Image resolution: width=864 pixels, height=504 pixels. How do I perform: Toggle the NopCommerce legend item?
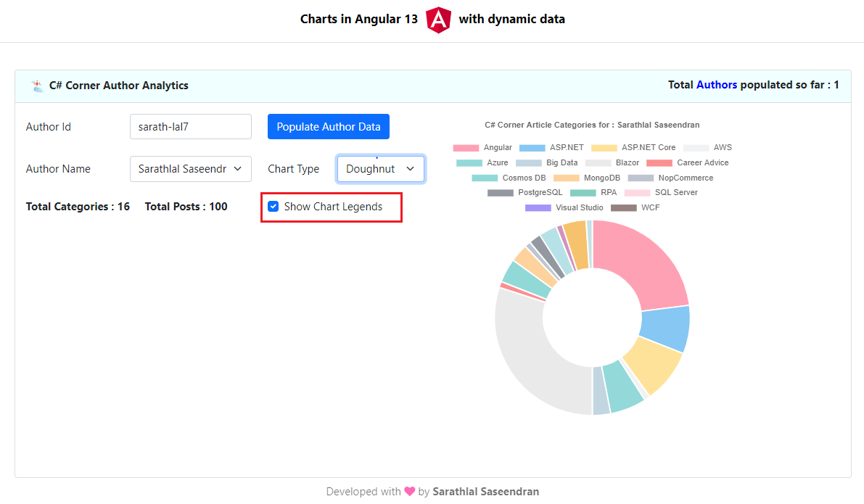pyautogui.click(x=670, y=178)
